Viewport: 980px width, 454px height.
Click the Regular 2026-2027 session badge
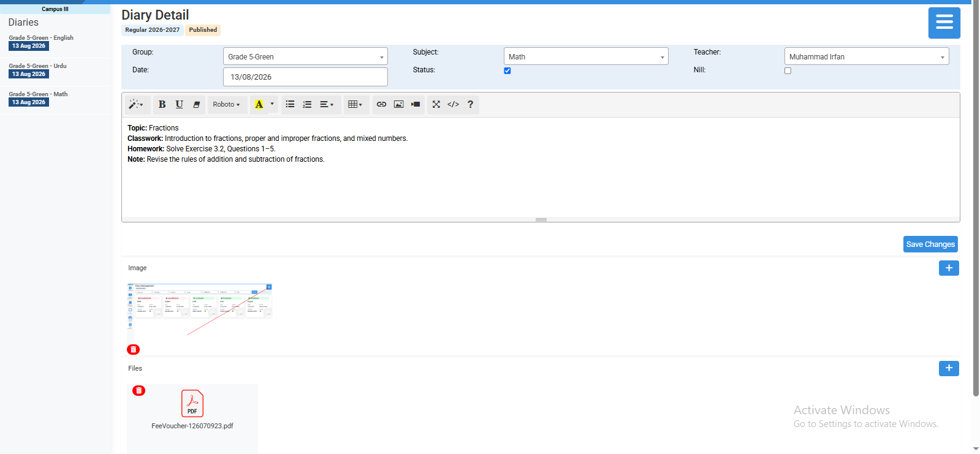pos(153,30)
